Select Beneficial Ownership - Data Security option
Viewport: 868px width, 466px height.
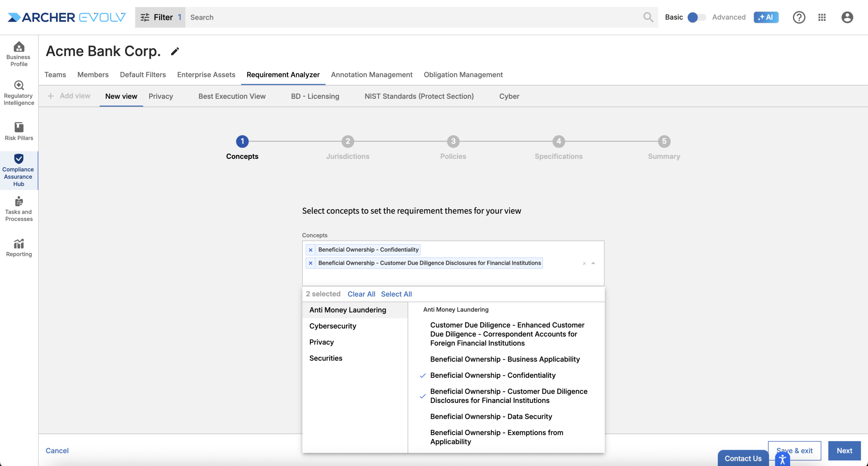491,416
